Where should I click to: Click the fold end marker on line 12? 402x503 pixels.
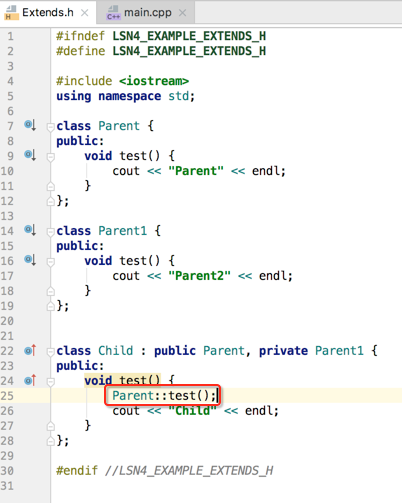(x=51, y=201)
